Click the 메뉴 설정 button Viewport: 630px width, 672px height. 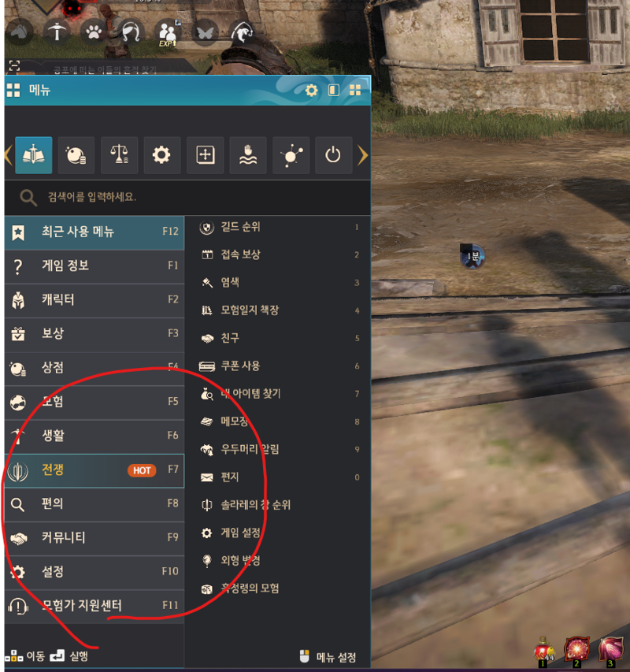pos(328,657)
